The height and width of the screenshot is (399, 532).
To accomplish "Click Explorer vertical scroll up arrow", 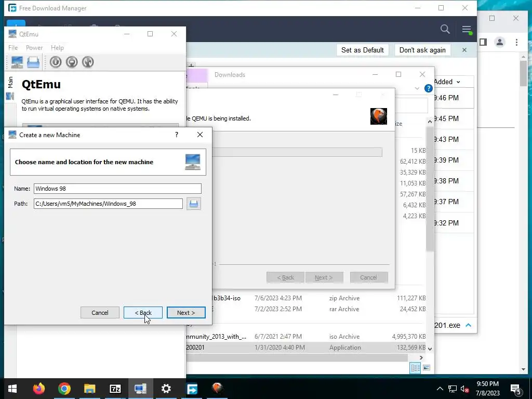I will click(x=430, y=122).
